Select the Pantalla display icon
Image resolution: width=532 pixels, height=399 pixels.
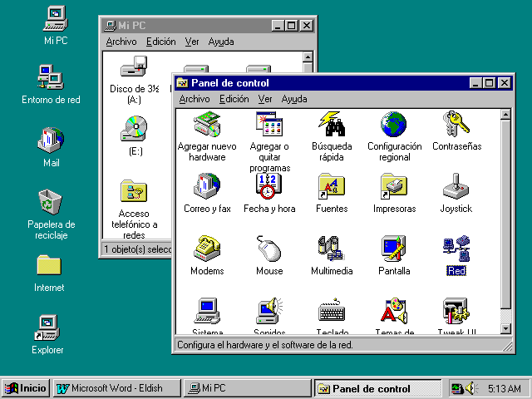click(394, 249)
